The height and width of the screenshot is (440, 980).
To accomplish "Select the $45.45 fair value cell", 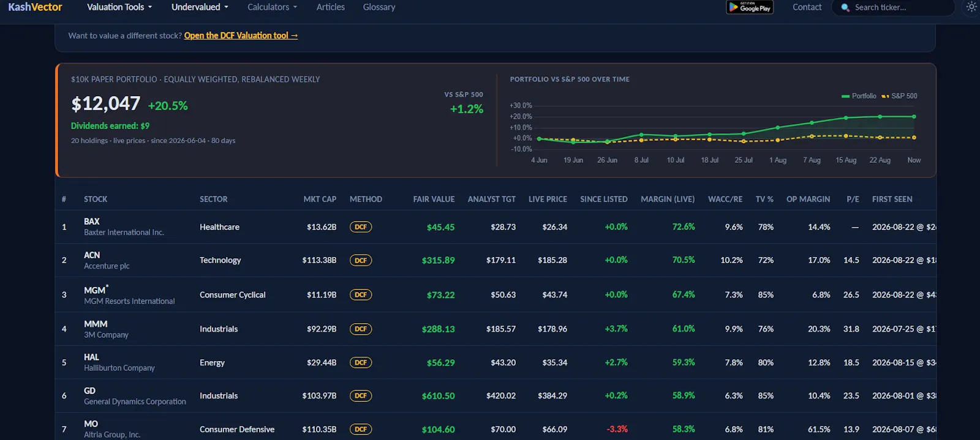I will [x=440, y=227].
